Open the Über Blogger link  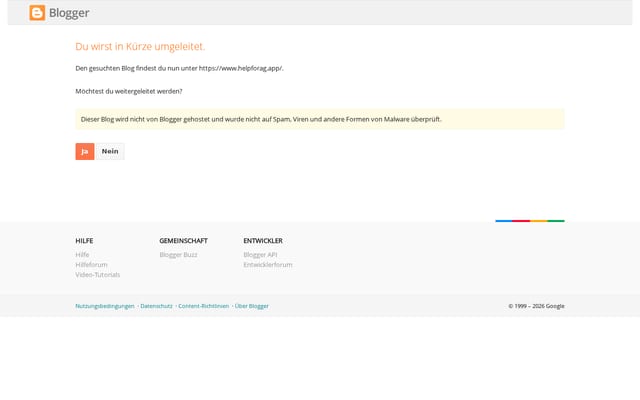pos(252,306)
